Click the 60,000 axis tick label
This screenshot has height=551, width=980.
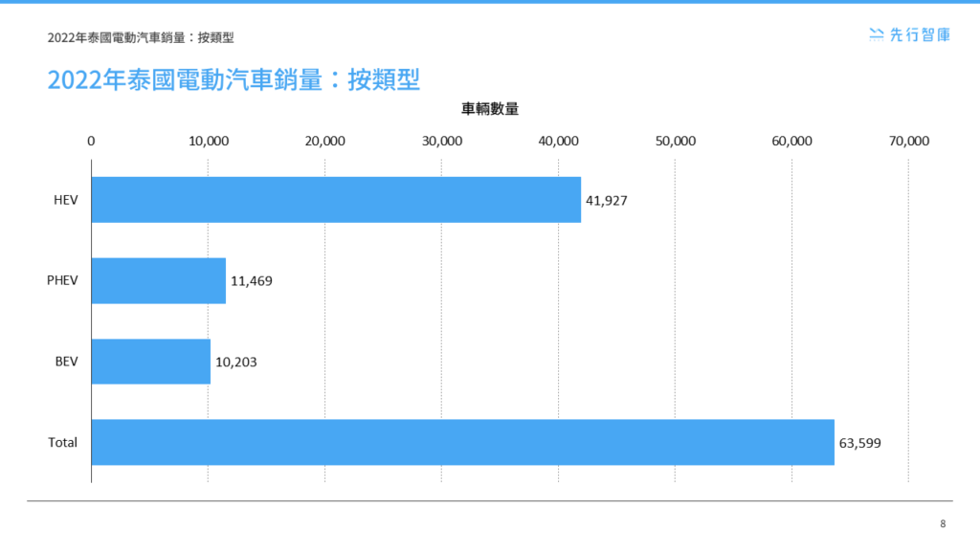coord(791,142)
